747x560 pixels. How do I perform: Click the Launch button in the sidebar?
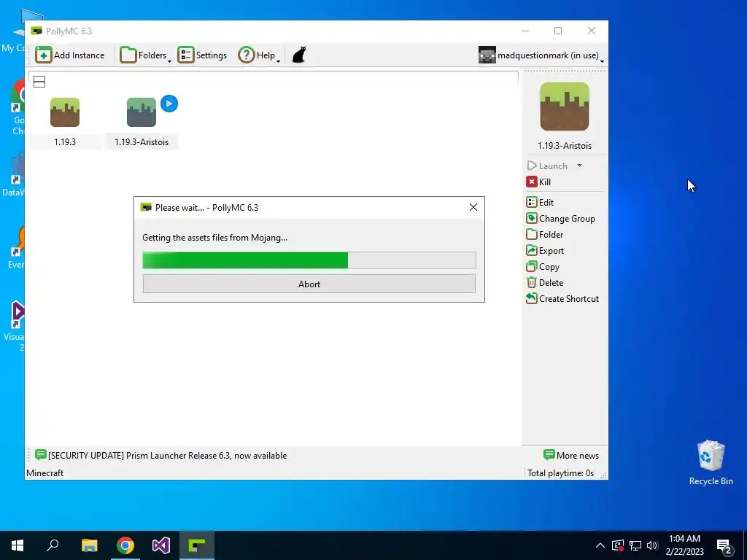pos(547,166)
